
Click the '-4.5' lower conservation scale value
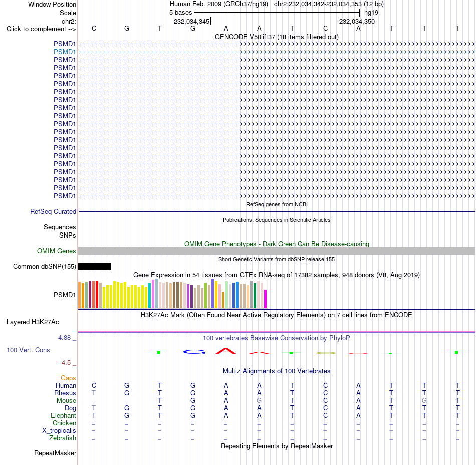65,363
